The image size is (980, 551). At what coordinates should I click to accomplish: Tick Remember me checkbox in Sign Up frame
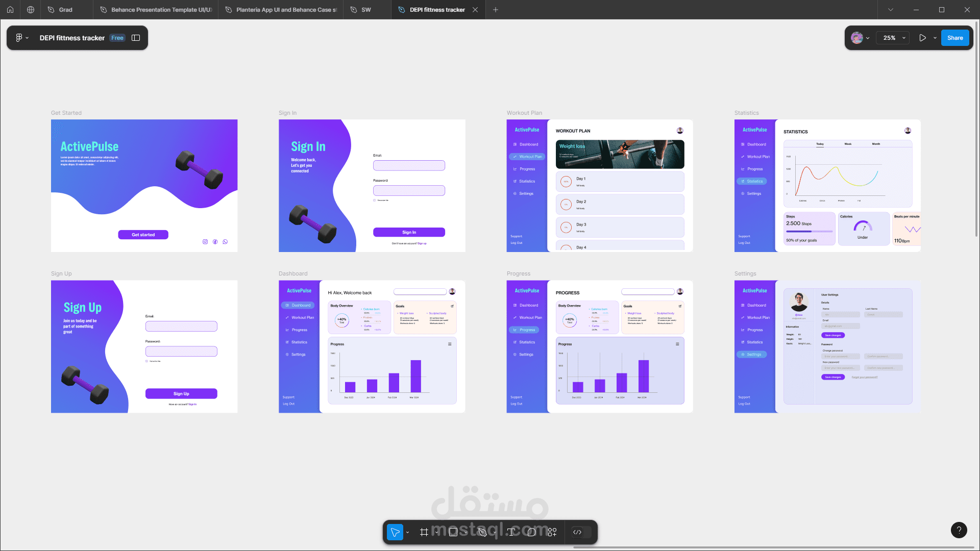coord(146,361)
